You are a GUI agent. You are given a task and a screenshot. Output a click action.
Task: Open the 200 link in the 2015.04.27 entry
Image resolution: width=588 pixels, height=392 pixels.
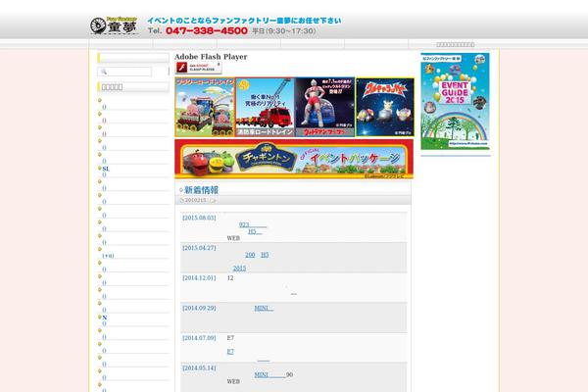coord(250,255)
